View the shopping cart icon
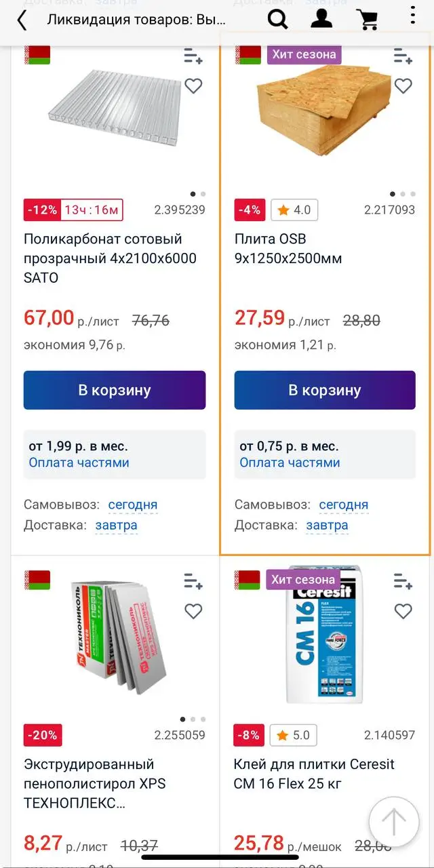Viewport: 434px width, 868px height. click(368, 20)
